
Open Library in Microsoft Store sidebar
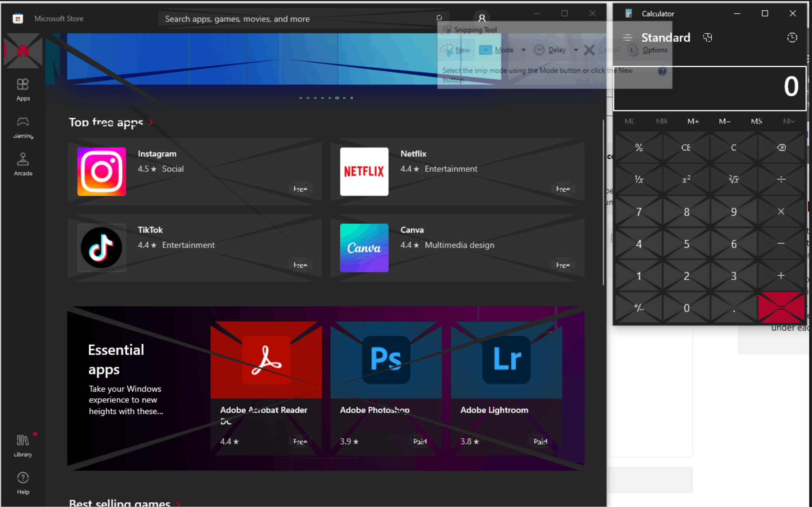[x=23, y=446]
